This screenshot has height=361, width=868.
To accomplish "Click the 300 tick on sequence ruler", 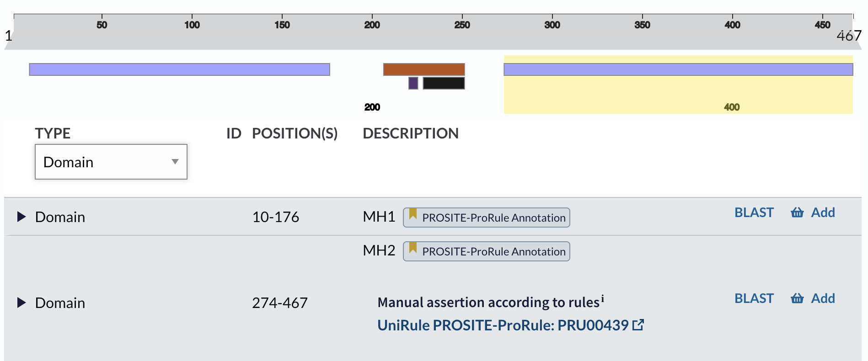I will [552, 25].
